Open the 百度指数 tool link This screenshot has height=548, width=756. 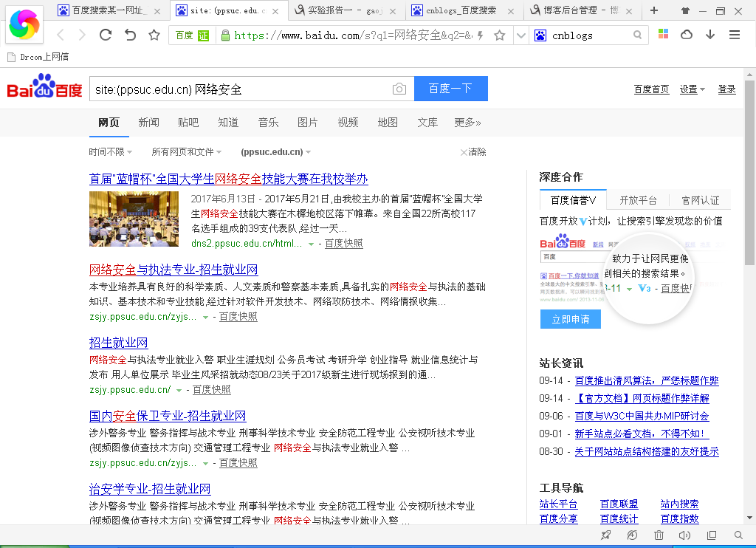[x=679, y=519]
